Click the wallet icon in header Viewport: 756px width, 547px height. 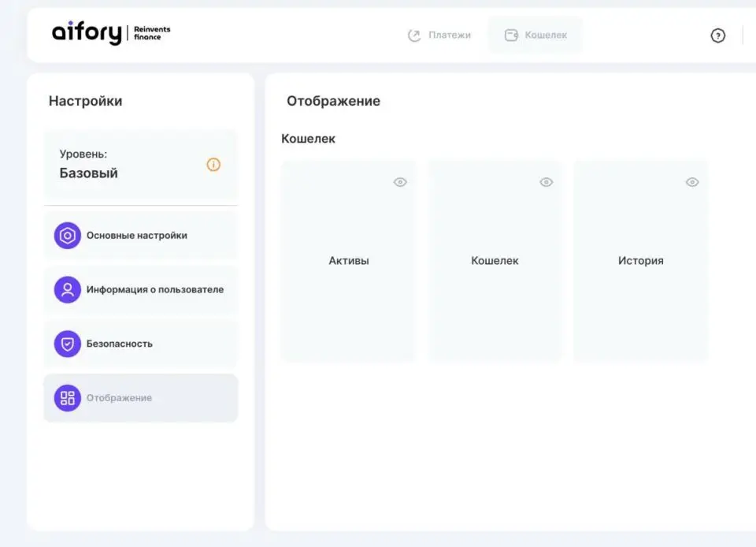pos(511,35)
